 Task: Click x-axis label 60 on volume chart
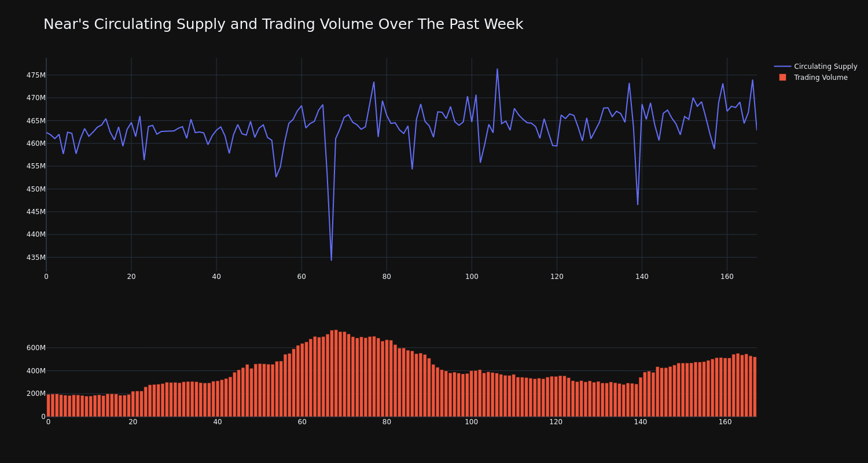click(302, 422)
